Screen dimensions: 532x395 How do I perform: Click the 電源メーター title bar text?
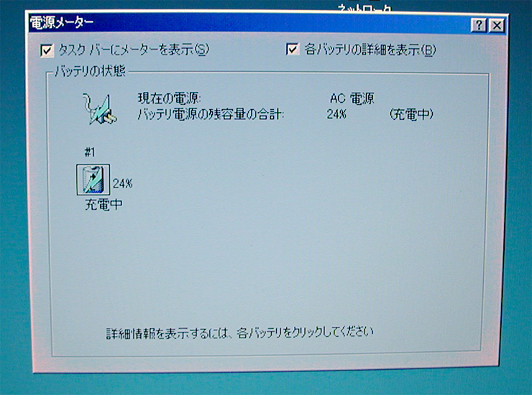(61, 22)
